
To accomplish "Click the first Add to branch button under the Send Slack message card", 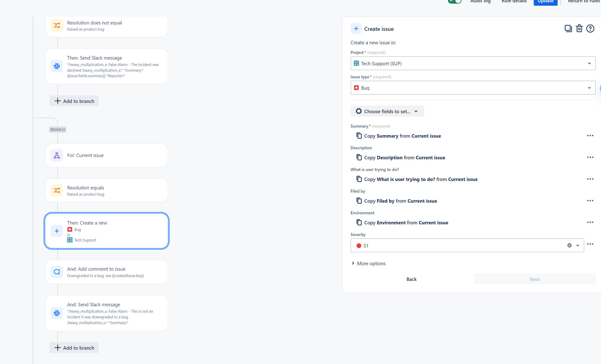I will pyautogui.click(x=74, y=101).
